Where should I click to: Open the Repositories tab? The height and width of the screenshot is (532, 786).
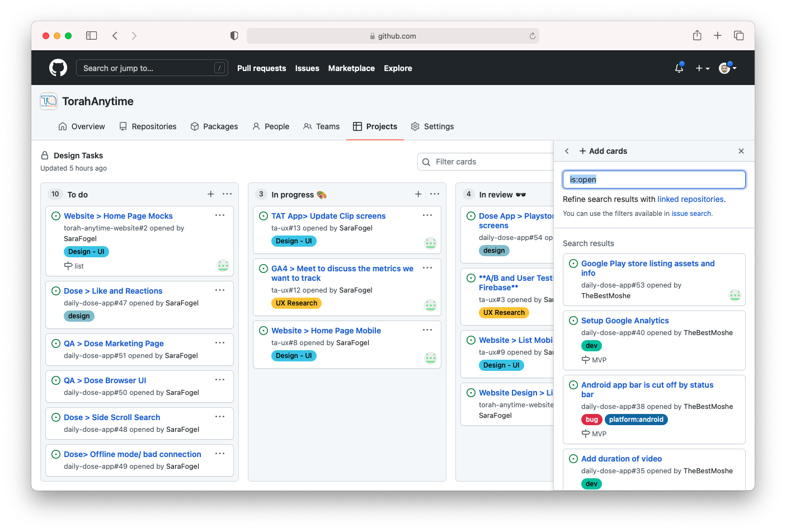[x=148, y=126]
